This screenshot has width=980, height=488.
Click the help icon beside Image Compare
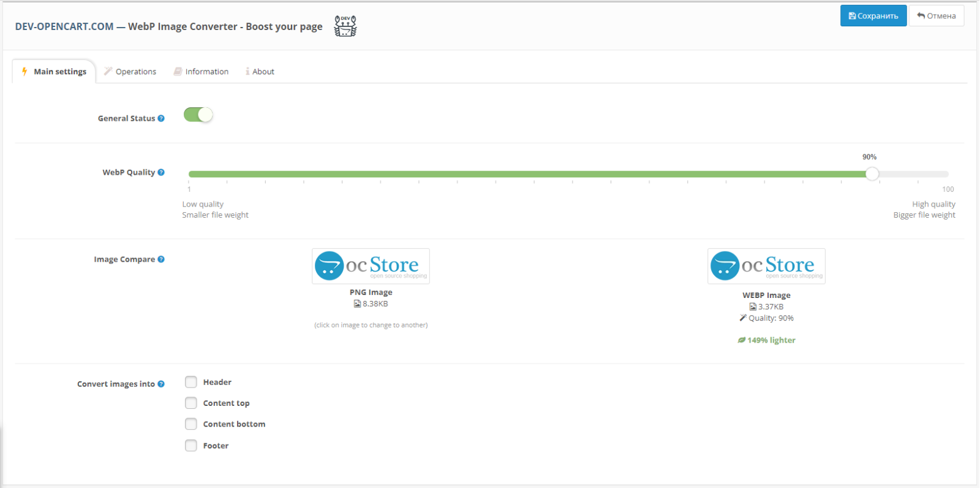pyautogui.click(x=161, y=259)
